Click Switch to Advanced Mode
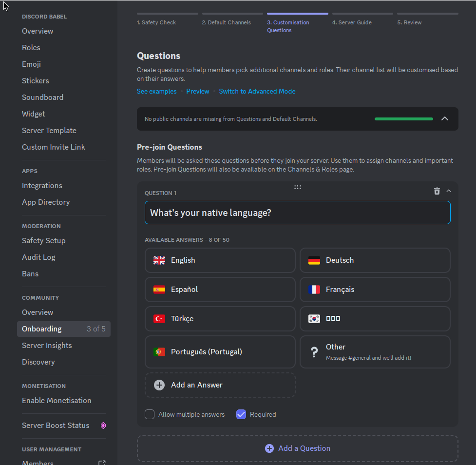476x465 pixels. tap(257, 91)
